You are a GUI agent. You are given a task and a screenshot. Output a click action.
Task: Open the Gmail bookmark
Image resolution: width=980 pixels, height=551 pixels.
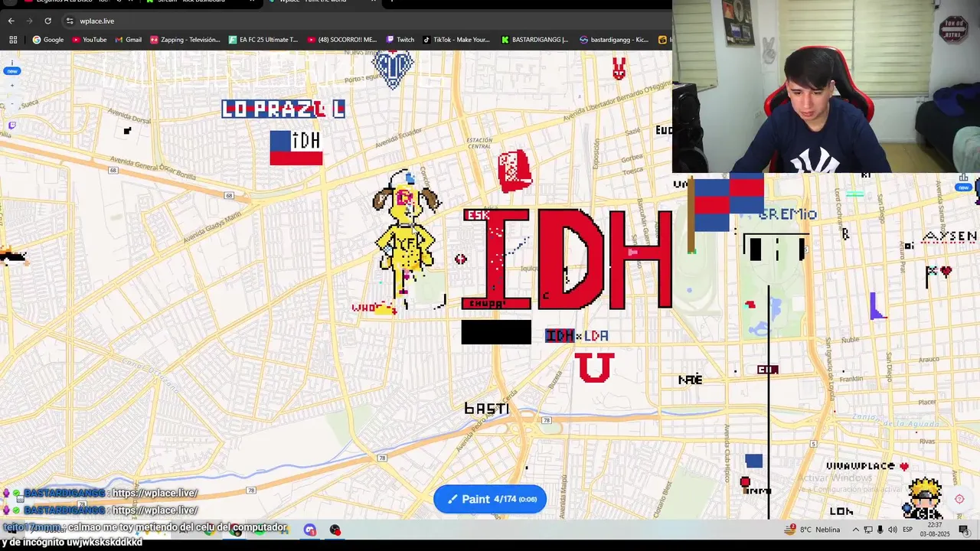[128, 40]
